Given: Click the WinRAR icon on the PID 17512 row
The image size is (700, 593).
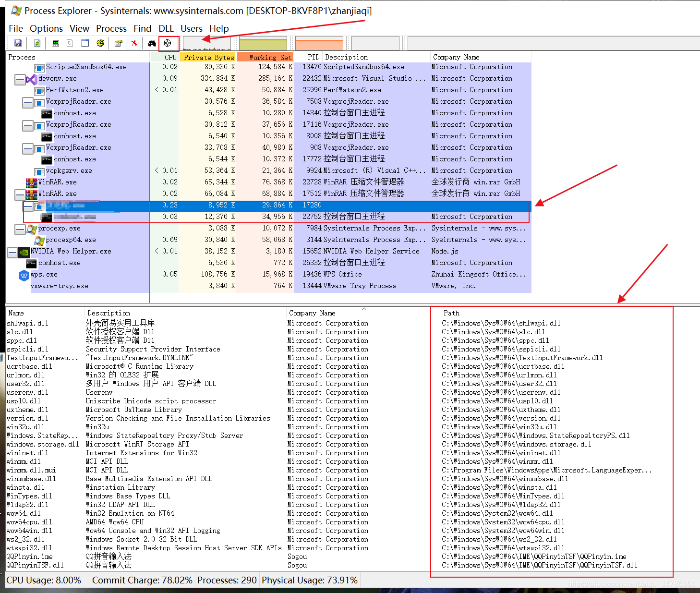Looking at the screenshot, I should 32,194.
